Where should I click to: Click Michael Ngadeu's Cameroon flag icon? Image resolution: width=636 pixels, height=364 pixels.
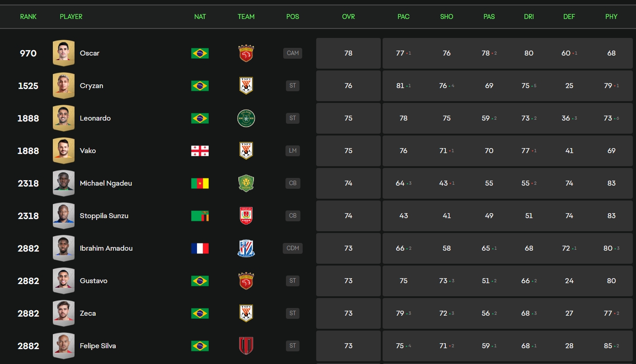200,183
